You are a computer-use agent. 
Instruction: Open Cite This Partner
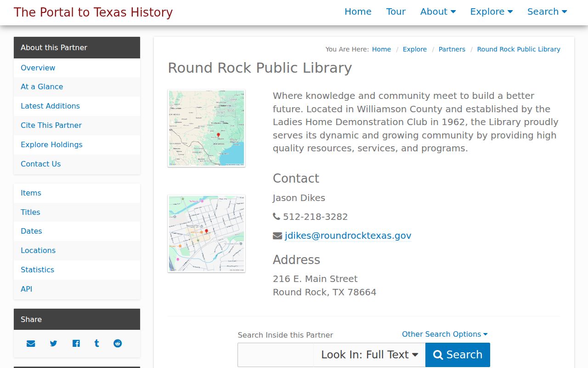(x=77, y=126)
